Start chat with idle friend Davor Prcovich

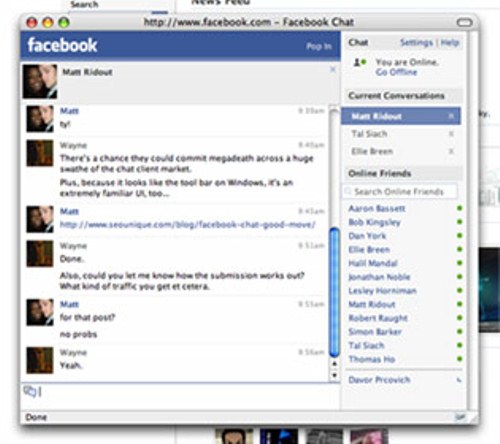pyautogui.click(x=379, y=380)
